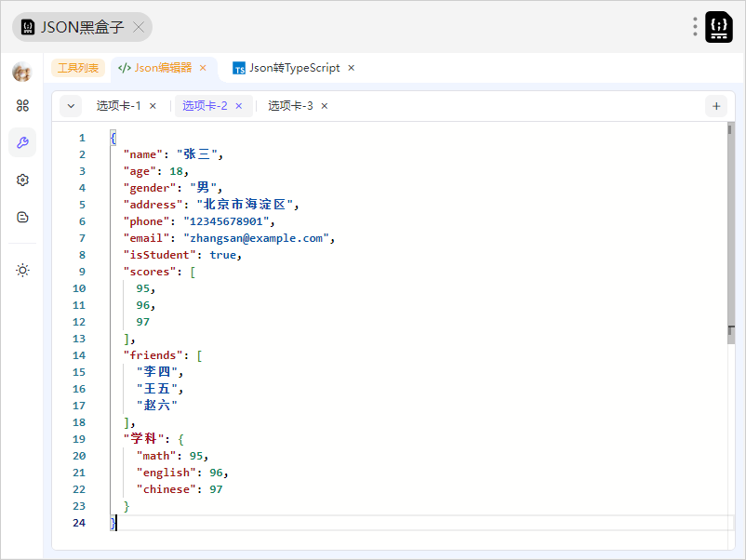
Task: Close the 选项卡-1 tab
Action: coord(153,106)
